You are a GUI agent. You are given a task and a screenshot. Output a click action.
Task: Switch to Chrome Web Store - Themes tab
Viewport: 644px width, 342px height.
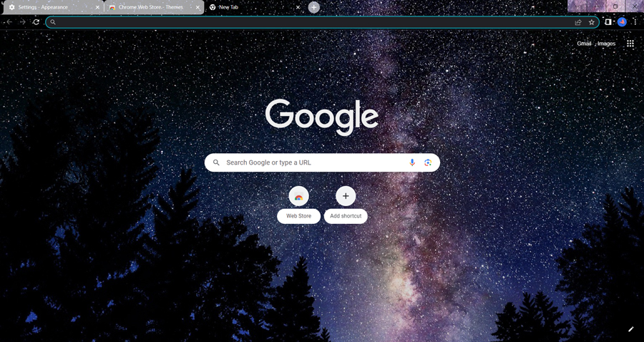click(x=154, y=7)
